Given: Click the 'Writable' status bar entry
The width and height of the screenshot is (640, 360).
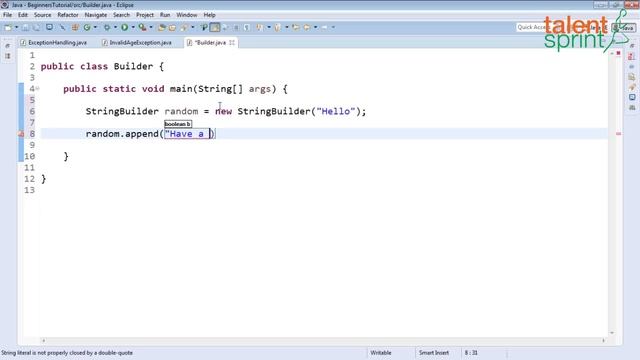Looking at the screenshot, I should point(381,353).
